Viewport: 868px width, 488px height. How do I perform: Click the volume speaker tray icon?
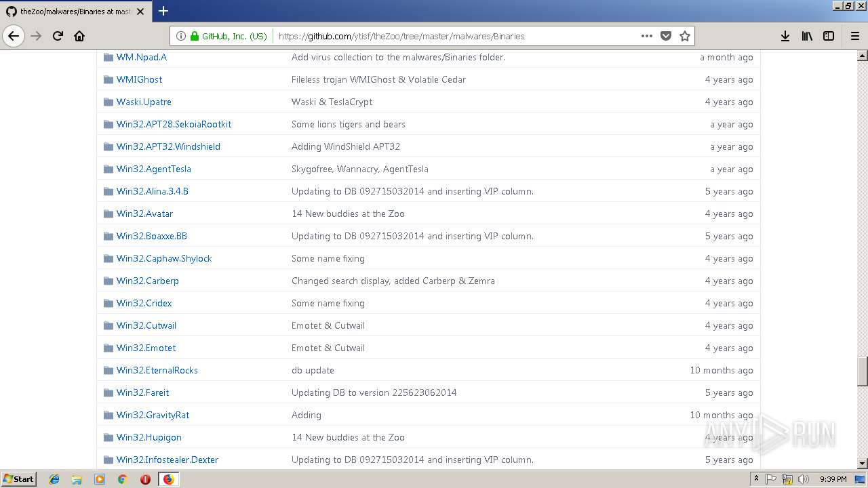[x=804, y=479]
